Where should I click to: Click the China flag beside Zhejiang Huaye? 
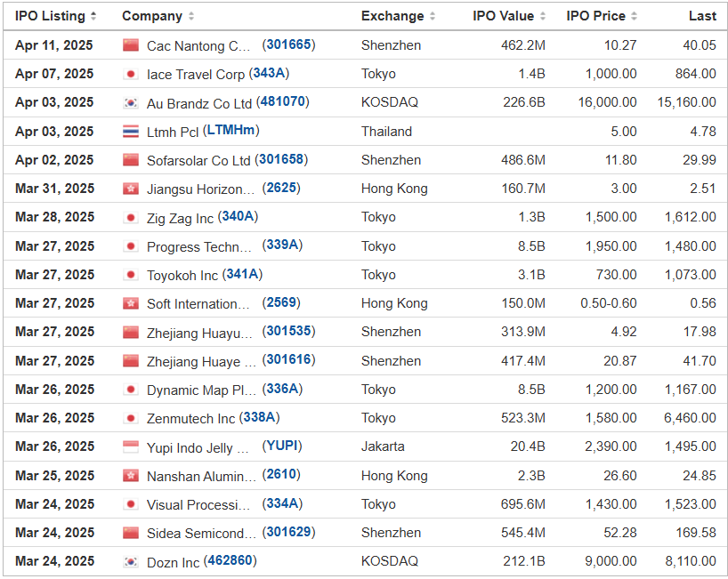tap(131, 361)
